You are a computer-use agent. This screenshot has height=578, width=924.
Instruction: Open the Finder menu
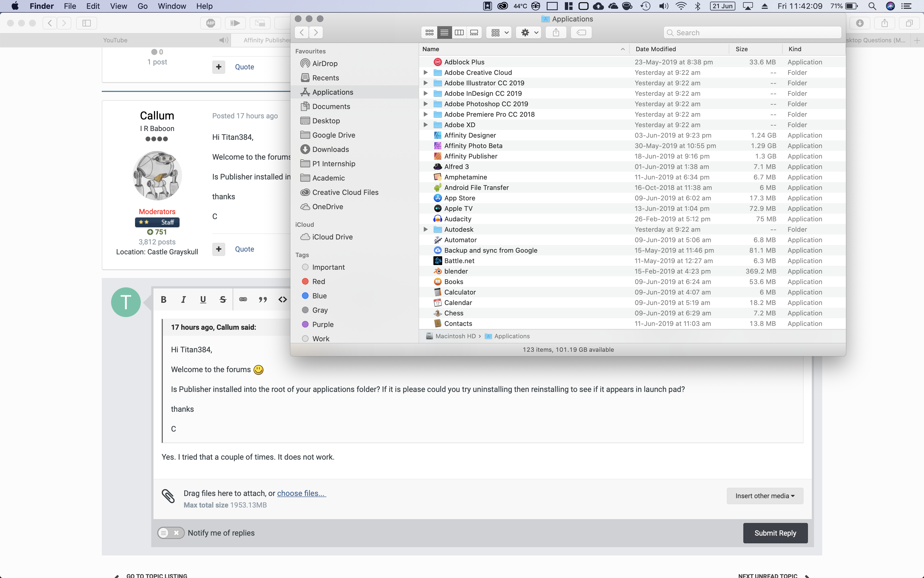coord(42,6)
